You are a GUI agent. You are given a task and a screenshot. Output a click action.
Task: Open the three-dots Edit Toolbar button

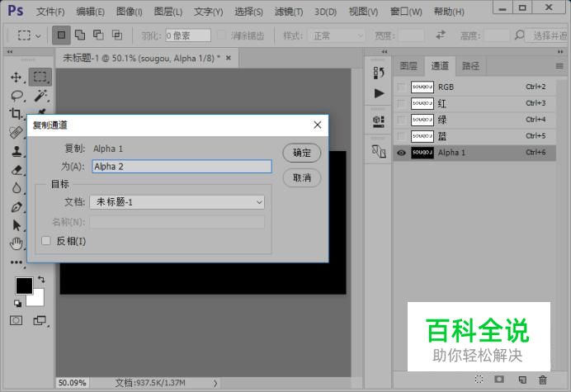16,262
